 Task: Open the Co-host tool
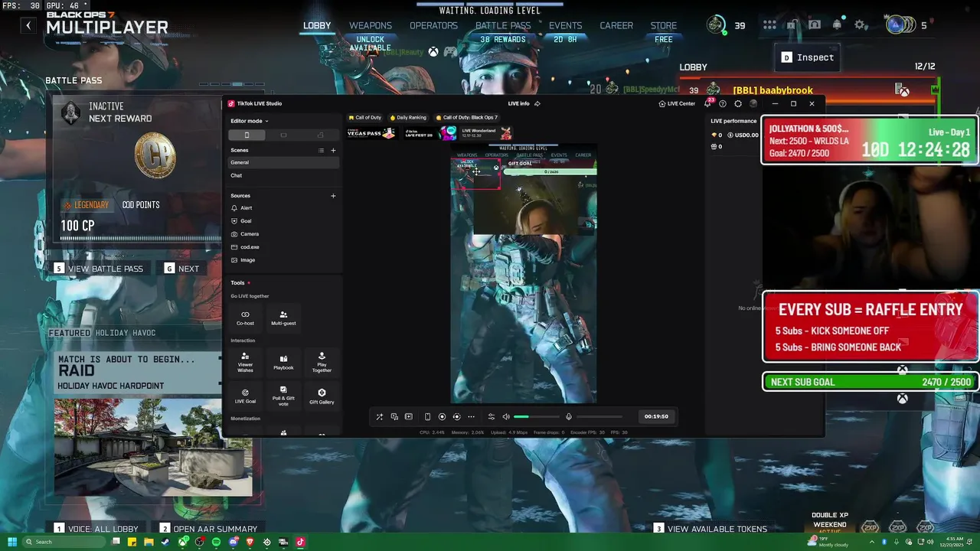pos(245,318)
